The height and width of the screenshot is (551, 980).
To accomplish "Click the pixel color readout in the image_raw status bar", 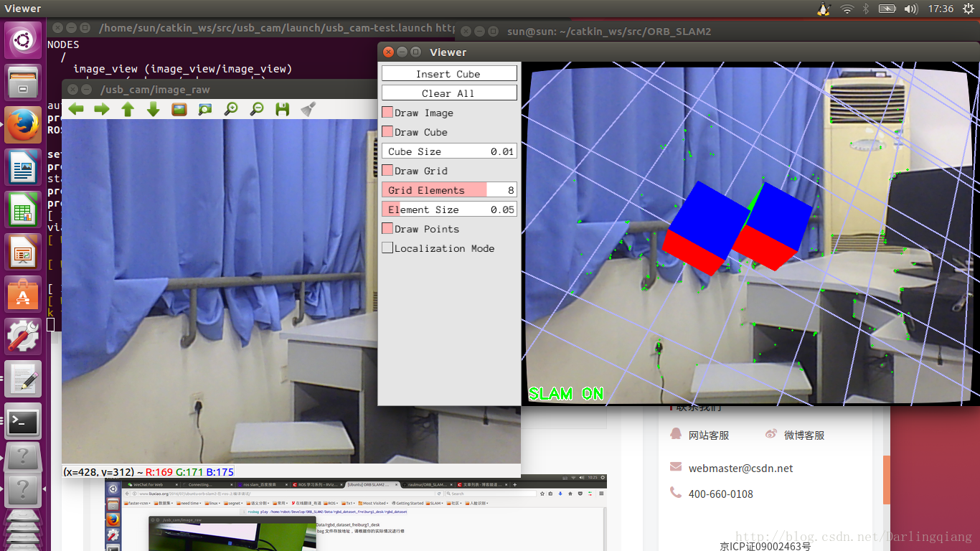I will coord(149,471).
